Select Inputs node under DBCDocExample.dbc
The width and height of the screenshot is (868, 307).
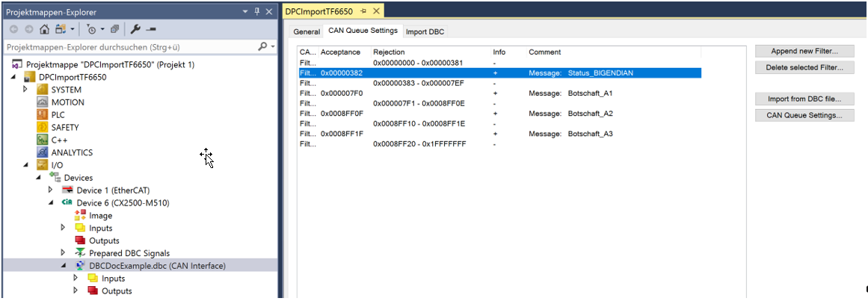(x=114, y=278)
